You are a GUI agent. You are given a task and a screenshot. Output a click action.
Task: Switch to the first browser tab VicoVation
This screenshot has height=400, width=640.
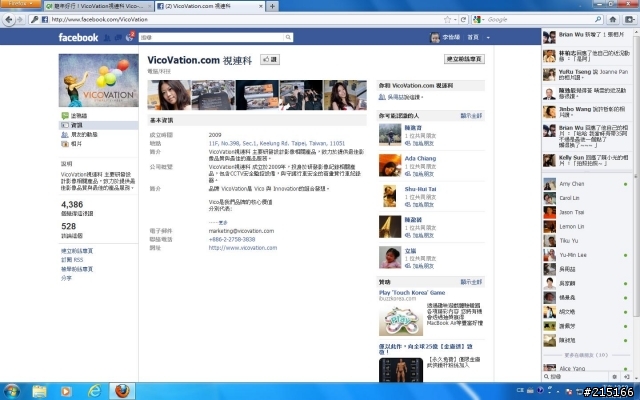pos(98,6)
